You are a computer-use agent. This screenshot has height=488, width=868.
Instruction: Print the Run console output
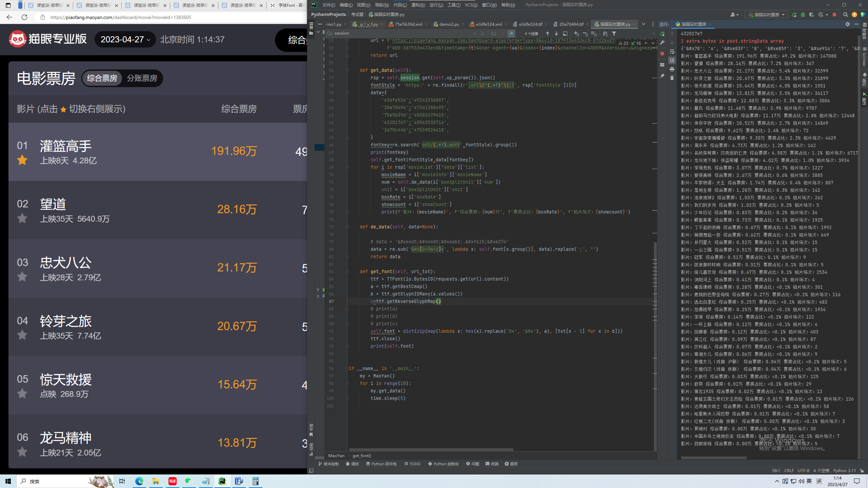[x=672, y=69]
